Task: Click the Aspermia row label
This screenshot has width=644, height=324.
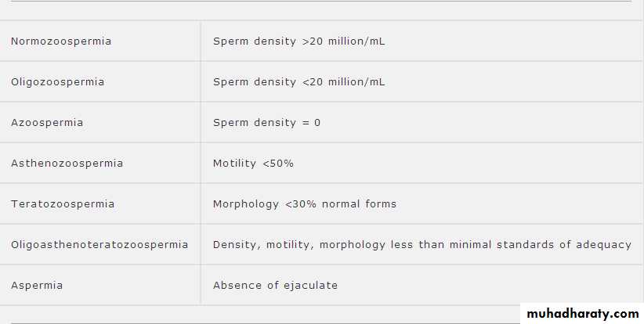Action: (x=37, y=286)
